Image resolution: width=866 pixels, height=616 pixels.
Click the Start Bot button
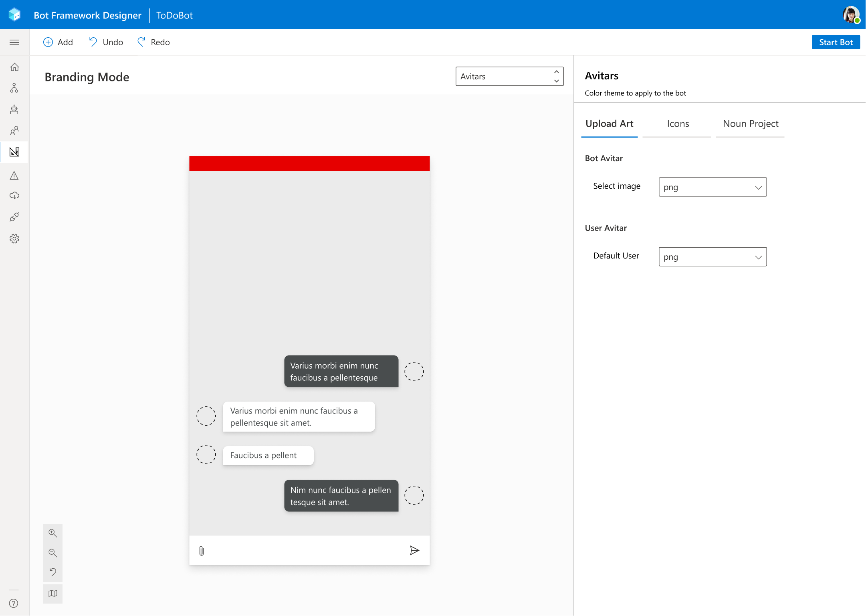tap(836, 42)
